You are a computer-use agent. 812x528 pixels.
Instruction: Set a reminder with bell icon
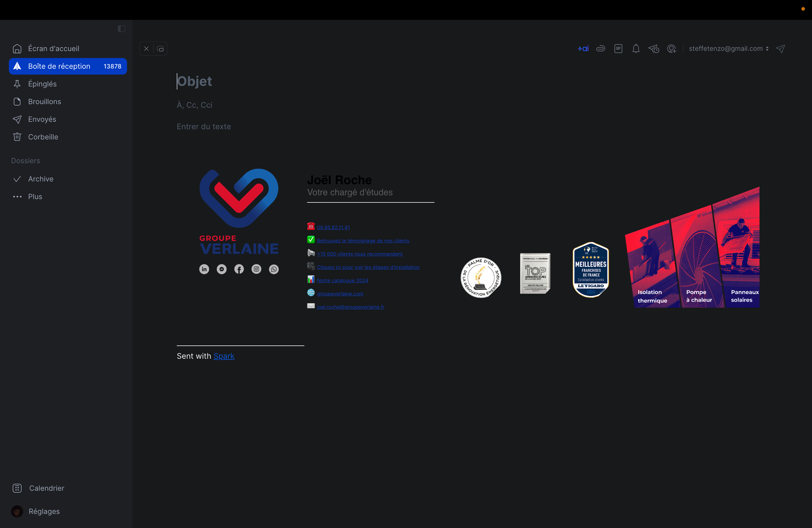(636, 49)
